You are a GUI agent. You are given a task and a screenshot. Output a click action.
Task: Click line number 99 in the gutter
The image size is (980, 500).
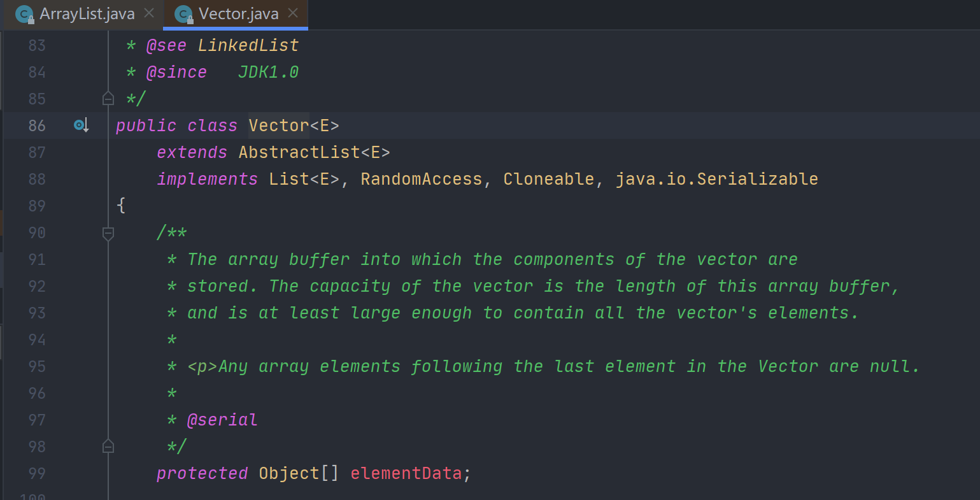point(37,473)
